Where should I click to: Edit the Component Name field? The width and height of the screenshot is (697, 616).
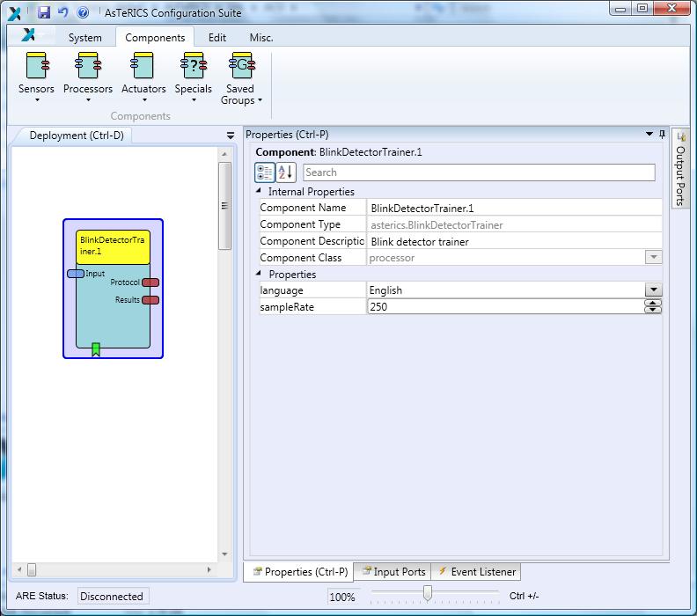click(x=514, y=208)
